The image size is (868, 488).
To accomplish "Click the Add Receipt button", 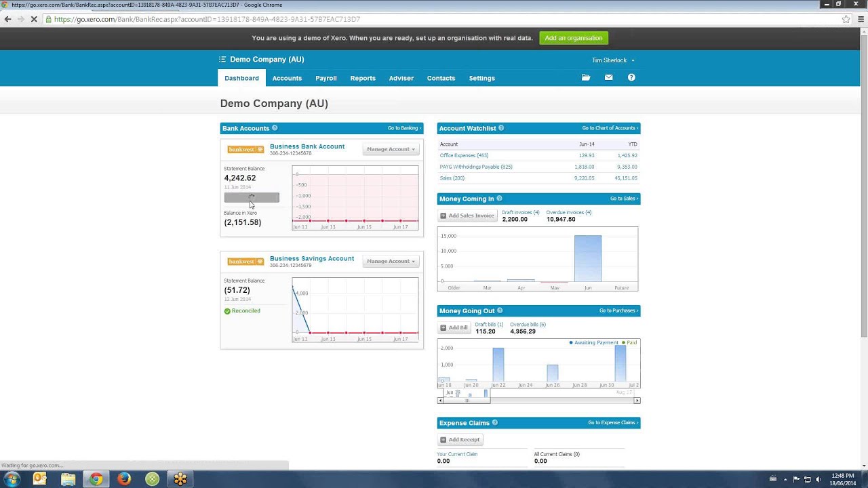I will (x=460, y=439).
